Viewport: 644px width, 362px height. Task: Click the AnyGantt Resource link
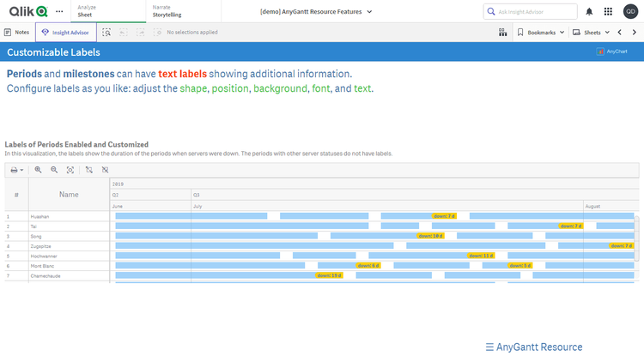533,347
